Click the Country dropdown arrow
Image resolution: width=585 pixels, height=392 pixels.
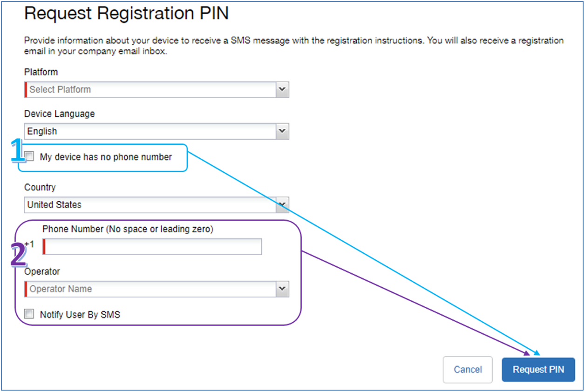[x=282, y=205]
